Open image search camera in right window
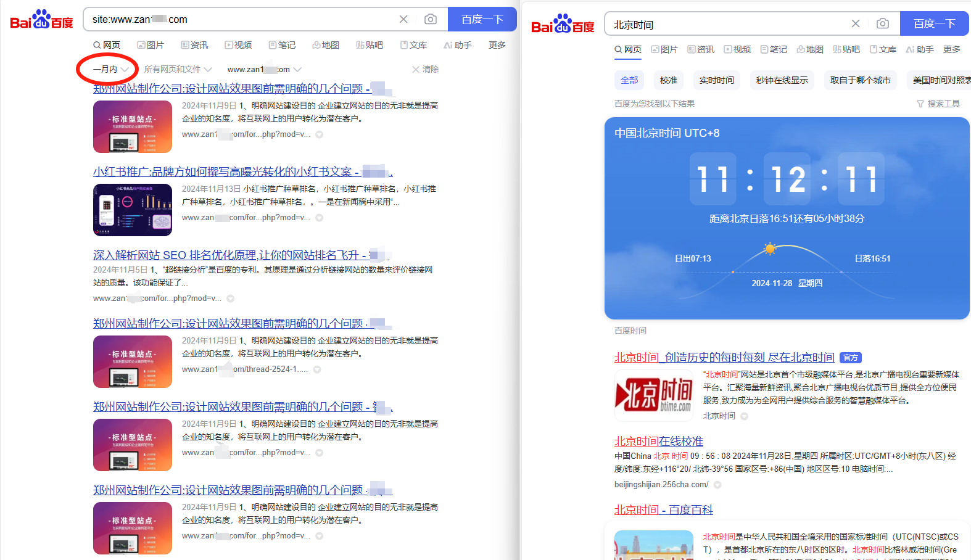Screen dimensions: 971x560 (x=883, y=23)
